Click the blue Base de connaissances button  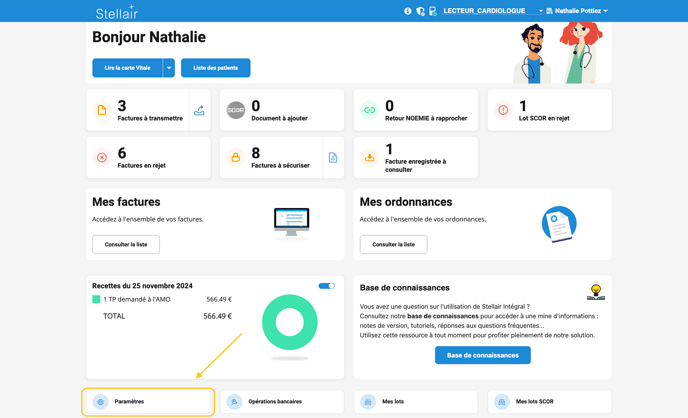point(482,355)
